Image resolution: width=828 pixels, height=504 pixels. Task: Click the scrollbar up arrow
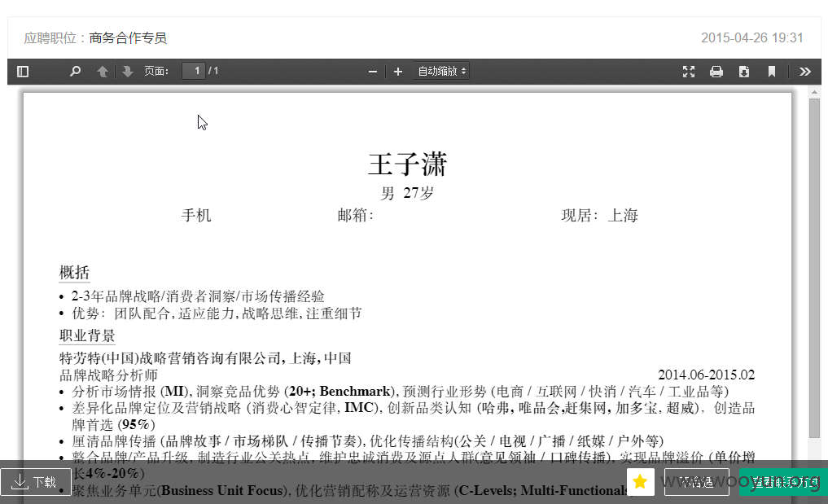[814, 92]
